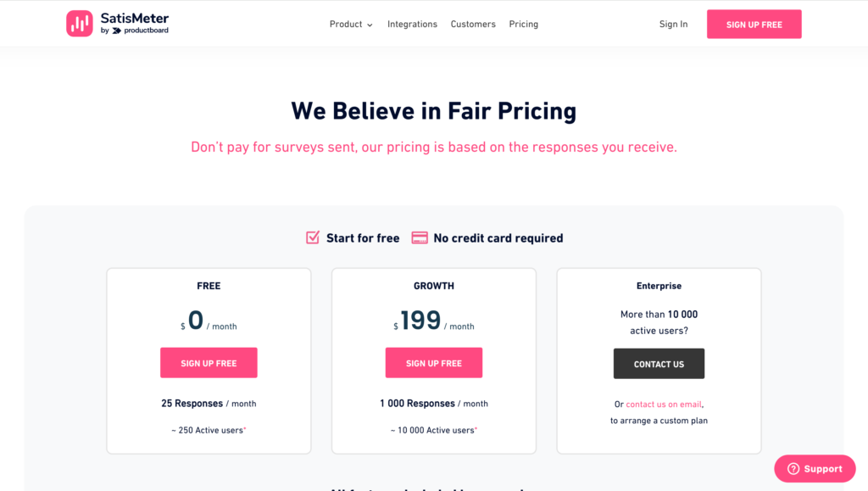Open the Integrations menu item
The width and height of the screenshot is (868, 491).
tap(412, 24)
